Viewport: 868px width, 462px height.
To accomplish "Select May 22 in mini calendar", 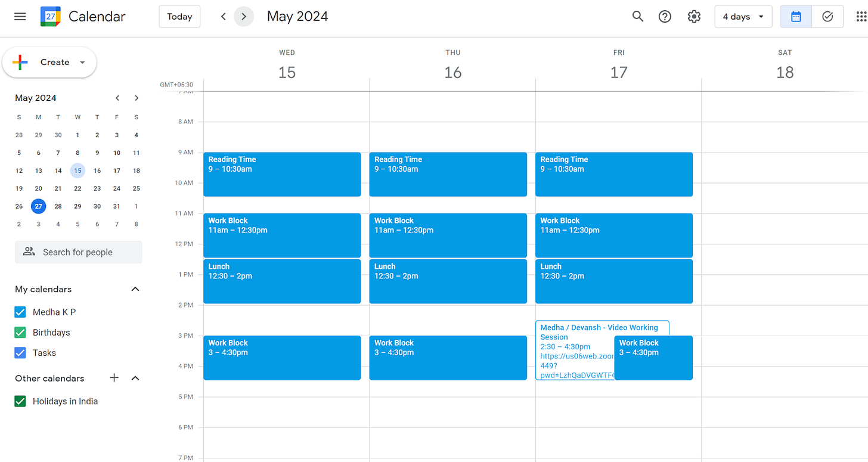I will (x=77, y=188).
